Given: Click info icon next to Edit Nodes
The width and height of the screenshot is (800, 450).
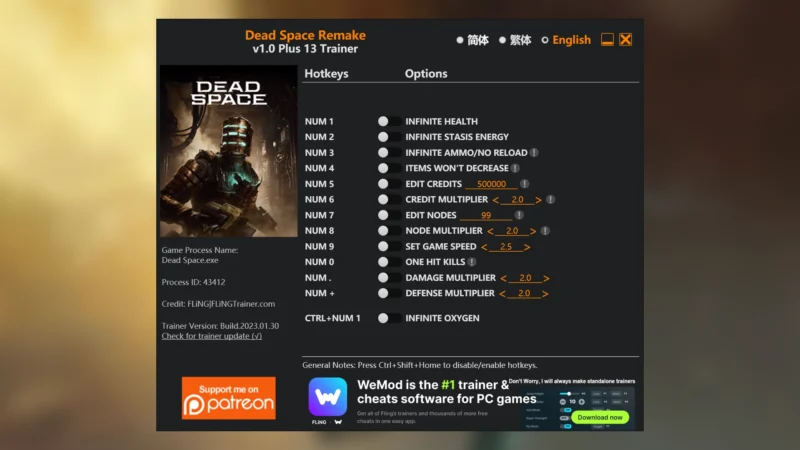Looking at the screenshot, I should point(519,215).
